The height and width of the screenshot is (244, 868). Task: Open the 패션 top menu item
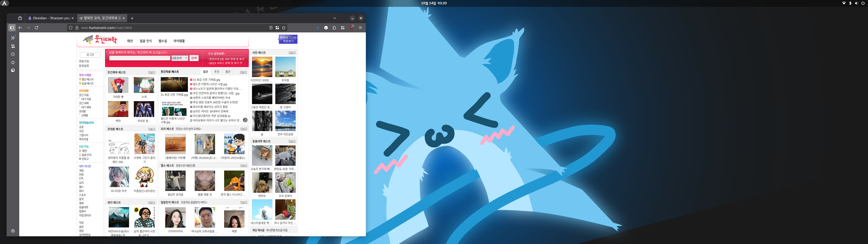130,41
